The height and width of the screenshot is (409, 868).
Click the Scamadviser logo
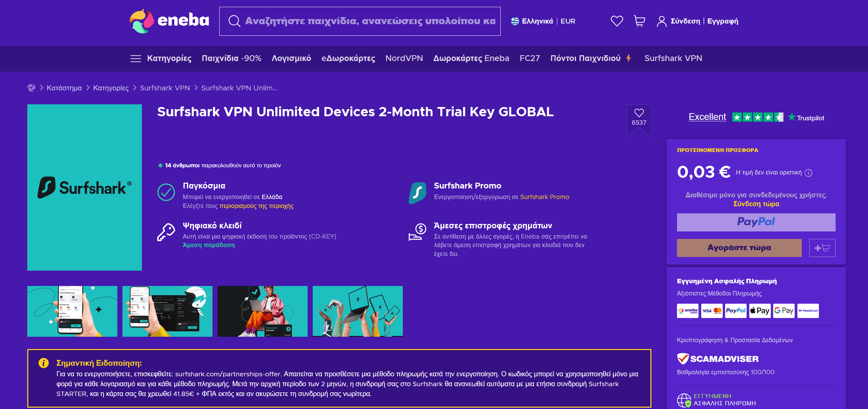pos(718,359)
